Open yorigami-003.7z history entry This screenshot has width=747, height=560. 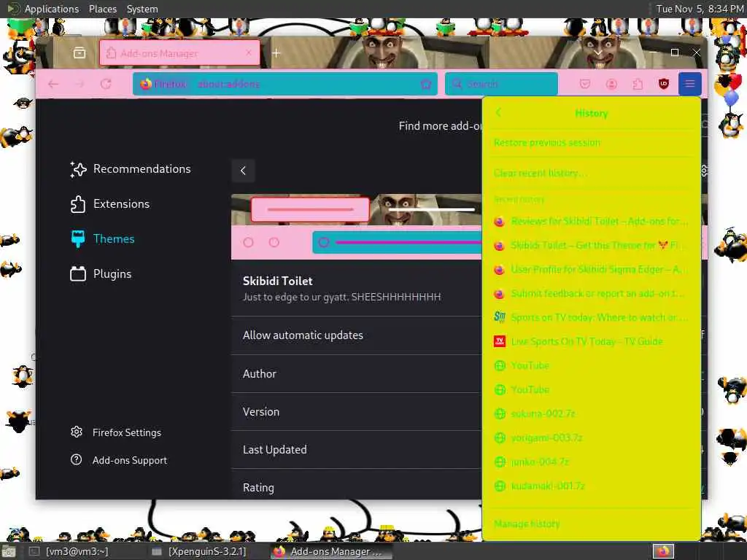[x=591, y=437]
